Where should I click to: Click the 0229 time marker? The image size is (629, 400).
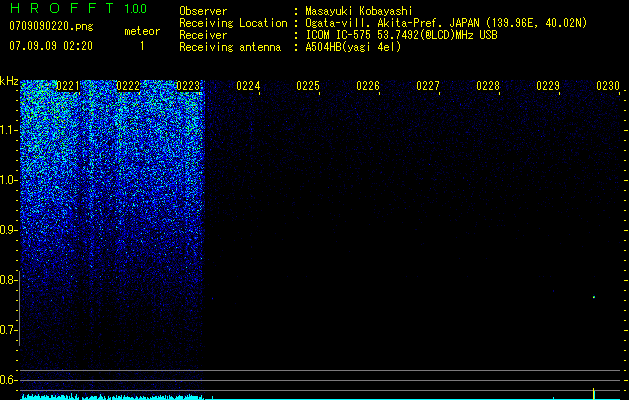coord(548,86)
